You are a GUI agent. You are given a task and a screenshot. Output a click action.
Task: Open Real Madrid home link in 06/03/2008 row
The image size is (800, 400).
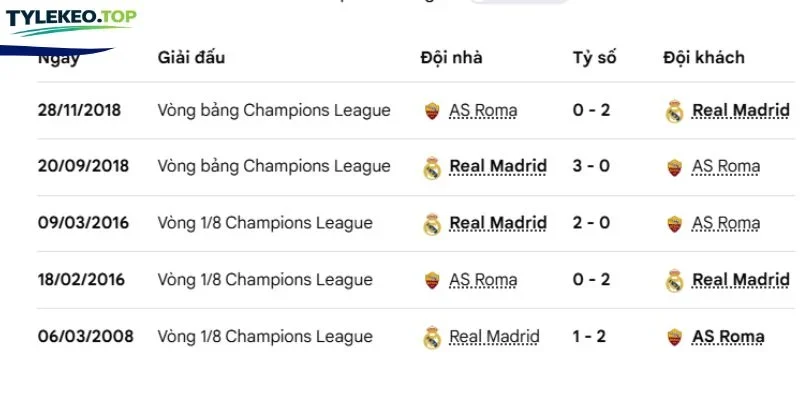pyautogui.click(x=494, y=337)
